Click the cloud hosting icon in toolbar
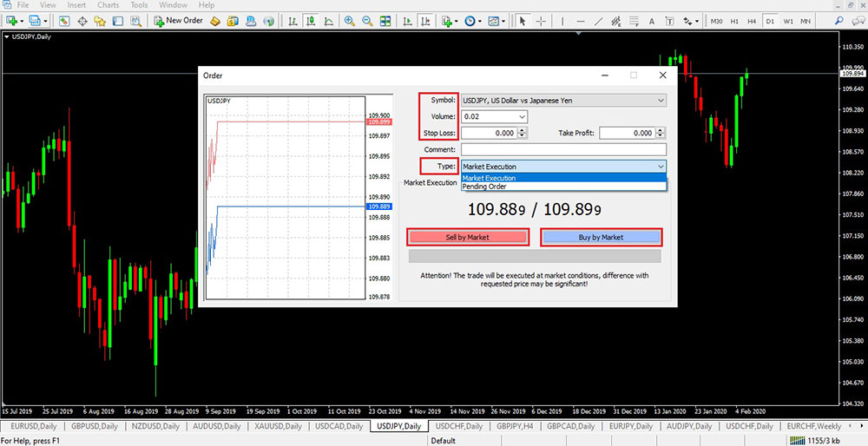The height and width of the screenshot is (446, 868). click(251, 21)
